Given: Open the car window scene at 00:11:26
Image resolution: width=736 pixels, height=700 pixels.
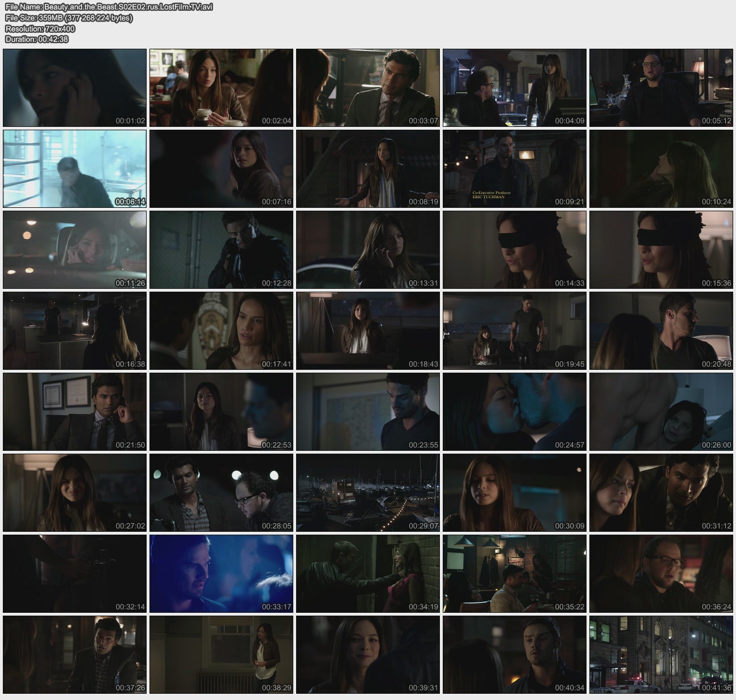Looking at the screenshot, I should (x=75, y=250).
